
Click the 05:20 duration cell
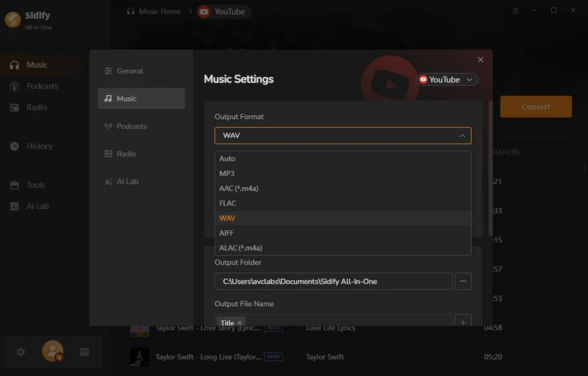492,358
